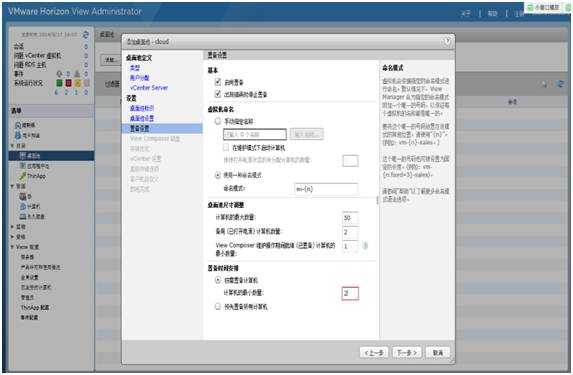Click the green system health status square
The height and width of the screenshot is (375, 573).
point(59,83)
